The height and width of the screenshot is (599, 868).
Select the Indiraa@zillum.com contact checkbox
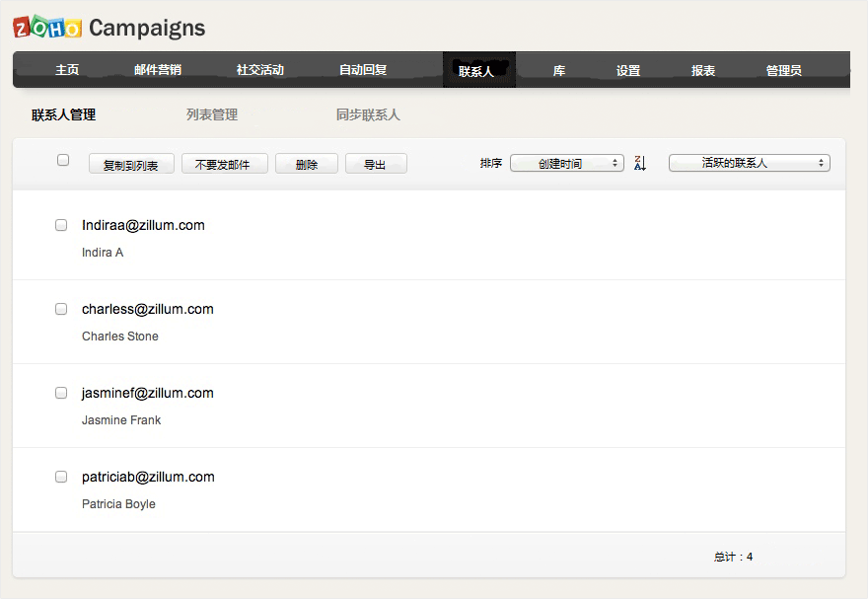click(61, 225)
